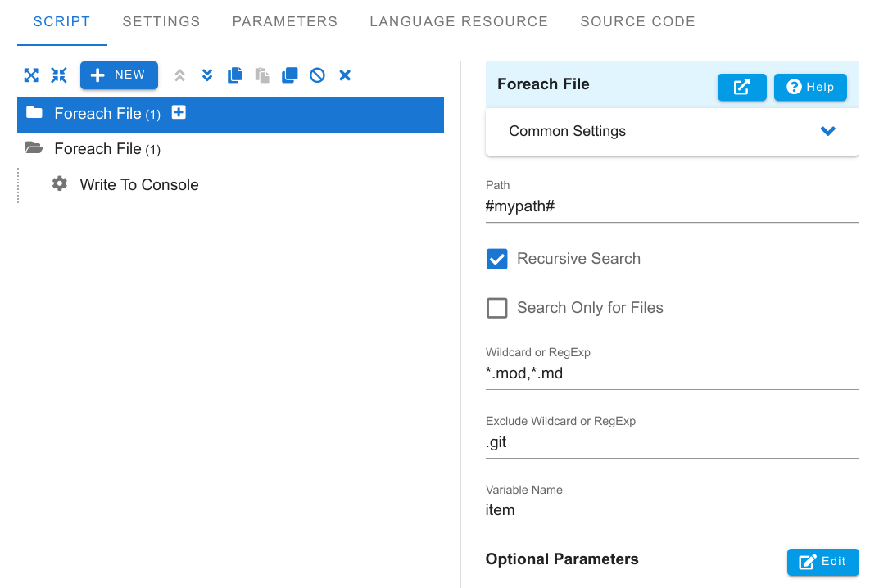Expand the selected Foreach File plus icon
Image resolution: width=870 pixels, height=588 pixels.
pos(179,113)
